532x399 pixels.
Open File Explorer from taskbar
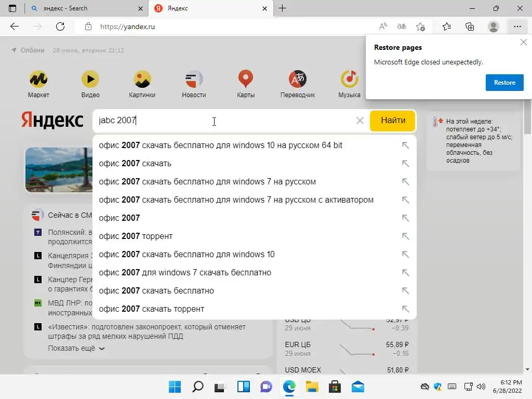(x=312, y=387)
